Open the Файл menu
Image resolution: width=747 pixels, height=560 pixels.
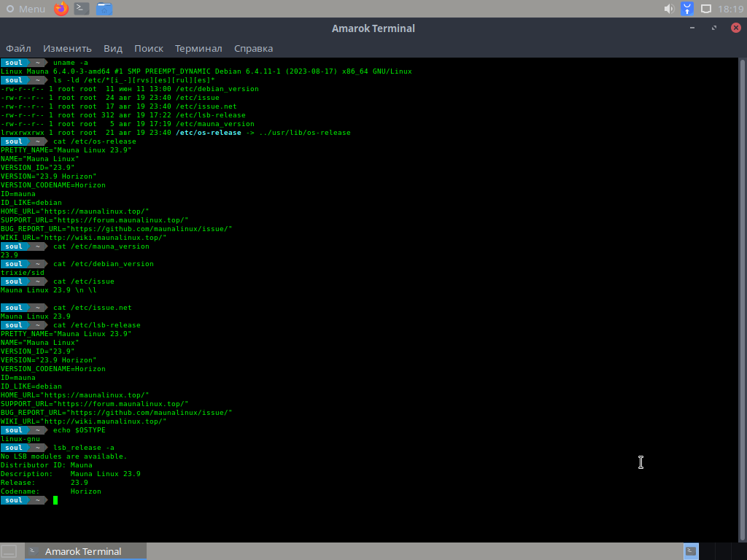[18, 49]
